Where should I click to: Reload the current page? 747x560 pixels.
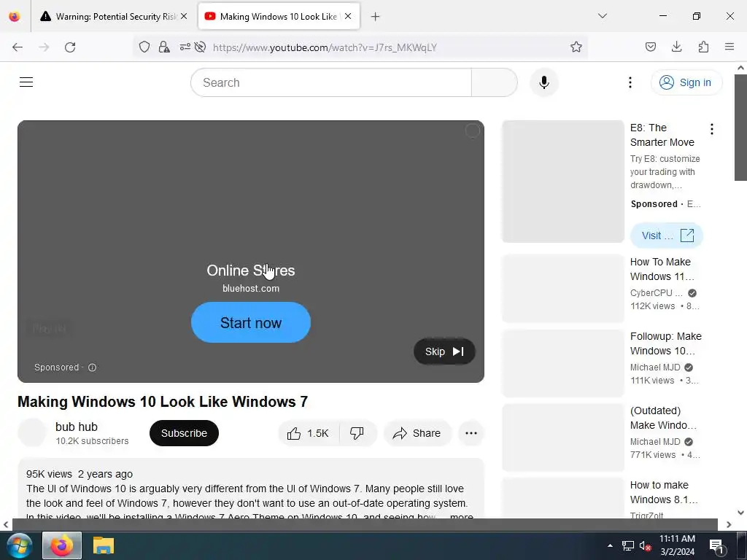click(70, 47)
